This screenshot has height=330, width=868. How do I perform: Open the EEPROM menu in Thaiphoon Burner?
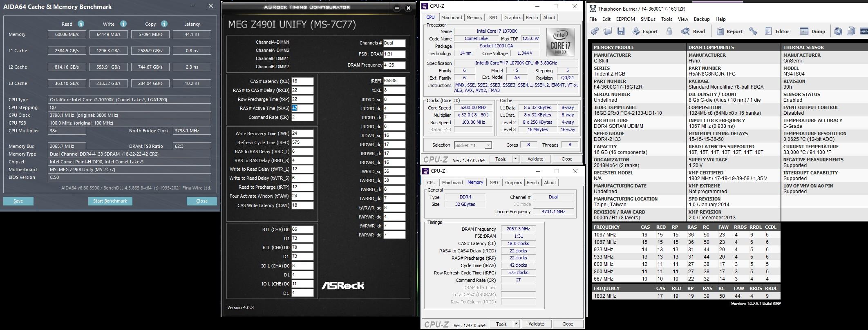click(625, 19)
